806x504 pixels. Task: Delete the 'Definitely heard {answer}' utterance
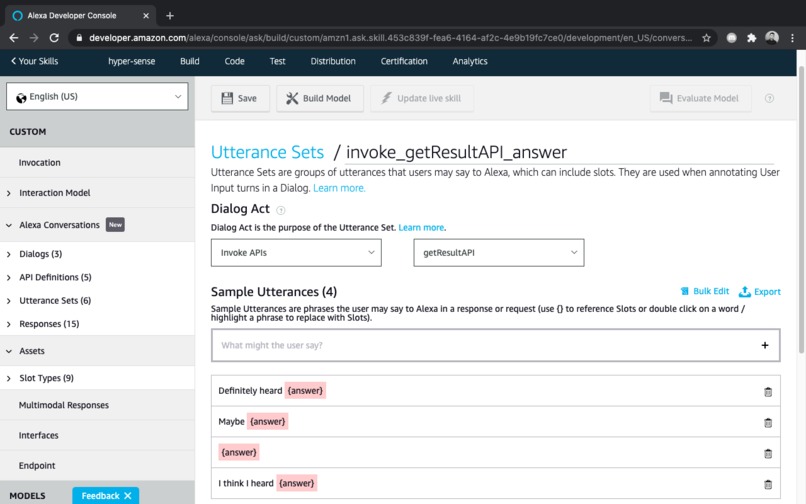click(768, 392)
